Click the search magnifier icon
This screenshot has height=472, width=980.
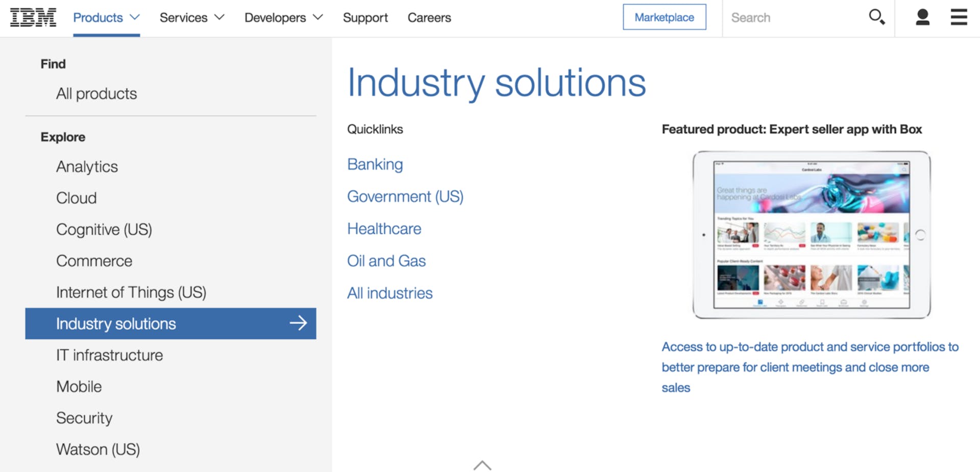tap(876, 17)
